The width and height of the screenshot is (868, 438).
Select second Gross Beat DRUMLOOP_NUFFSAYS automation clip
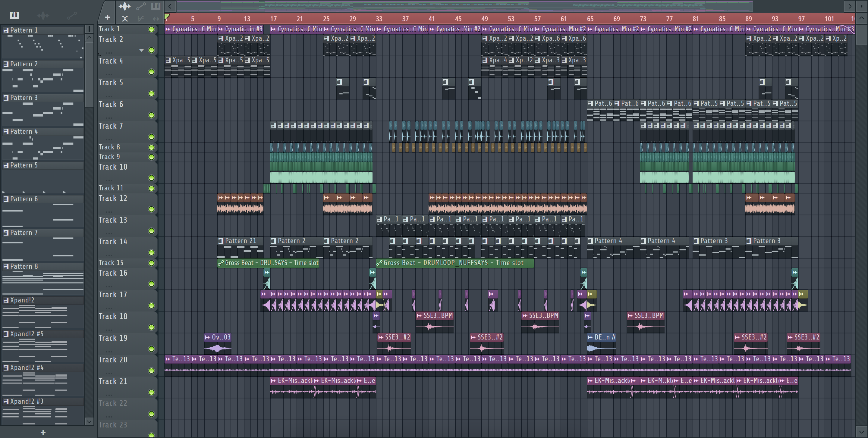(455, 263)
